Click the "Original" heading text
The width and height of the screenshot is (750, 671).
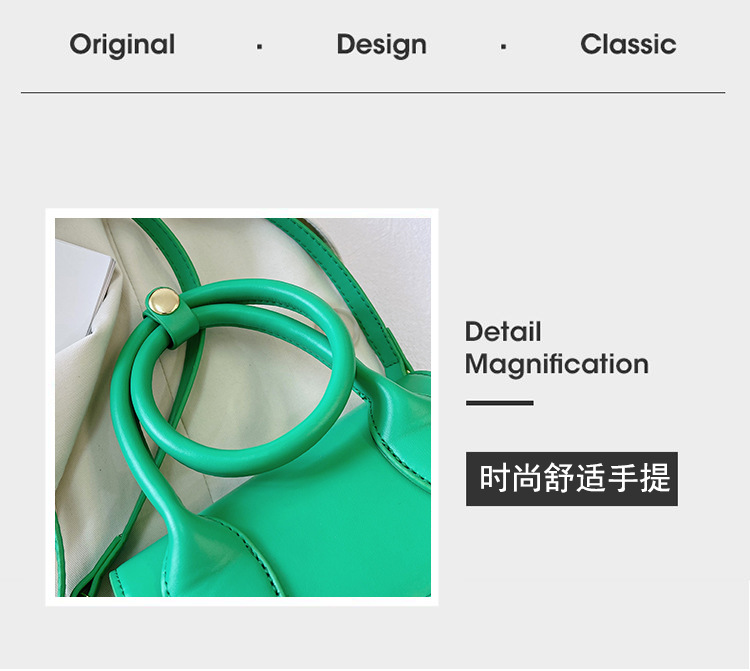click(122, 45)
